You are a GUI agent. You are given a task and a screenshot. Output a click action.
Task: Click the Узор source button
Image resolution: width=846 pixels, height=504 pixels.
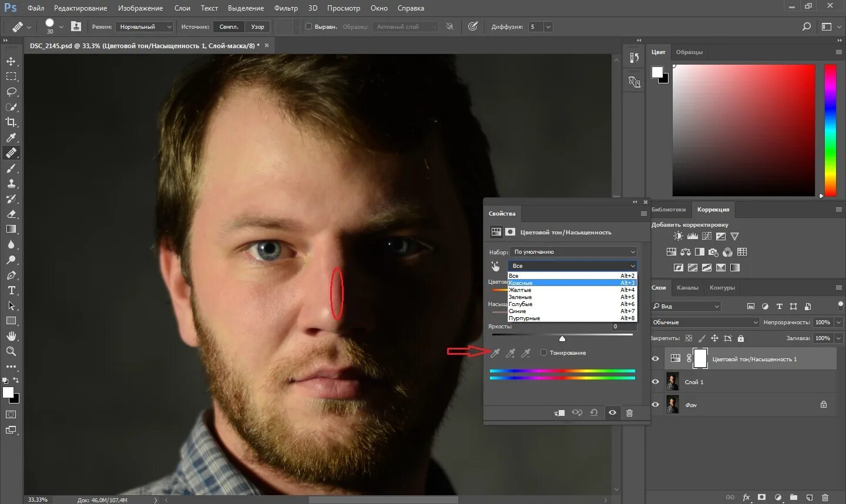click(x=257, y=26)
